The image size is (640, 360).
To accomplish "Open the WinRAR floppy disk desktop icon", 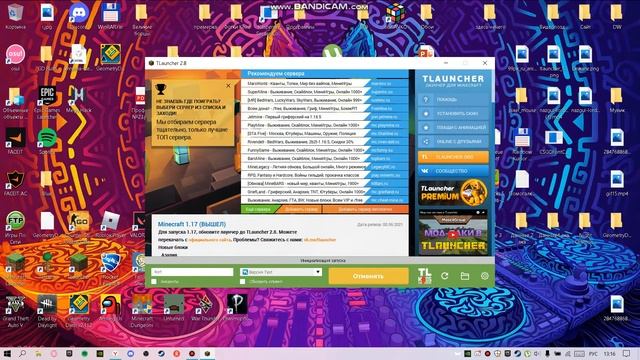I will coord(110,16).
